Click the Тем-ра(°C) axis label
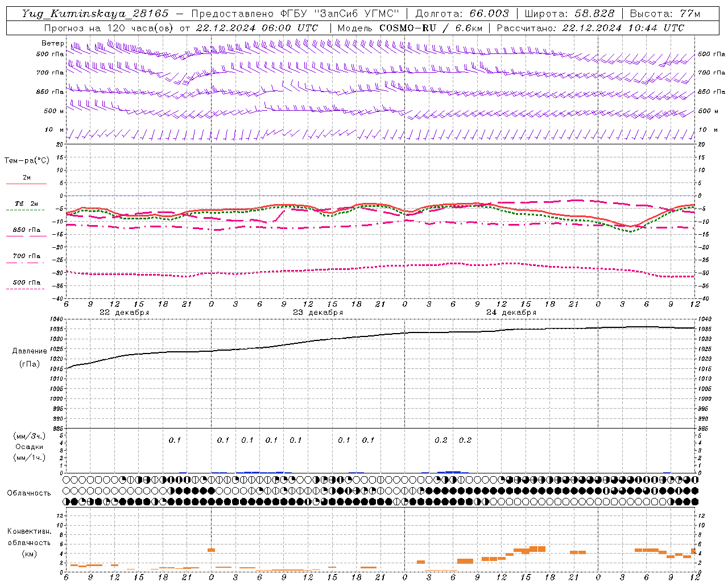Screen dimensions: 728x582 pyautogui.click(x=27, y=161)
